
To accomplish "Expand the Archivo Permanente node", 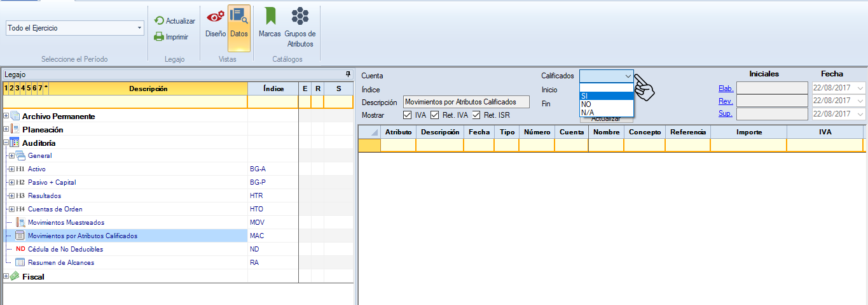I will pos(6,117).
